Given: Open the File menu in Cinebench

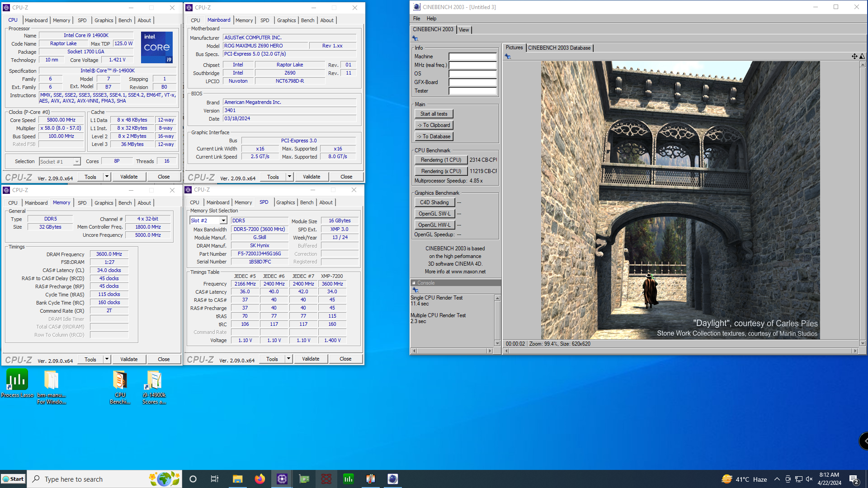Looking at the screenshot, I should click(x=416, y=19).
